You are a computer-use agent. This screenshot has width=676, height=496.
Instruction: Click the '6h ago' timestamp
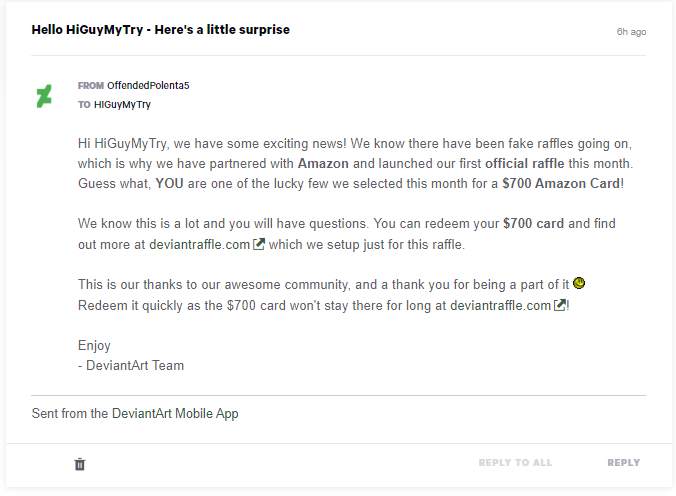pos(631,31)
